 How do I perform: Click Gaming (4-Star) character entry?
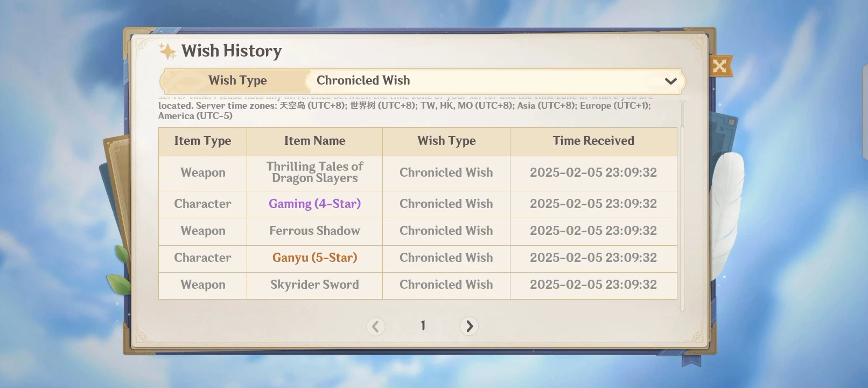tap(314, 204)
